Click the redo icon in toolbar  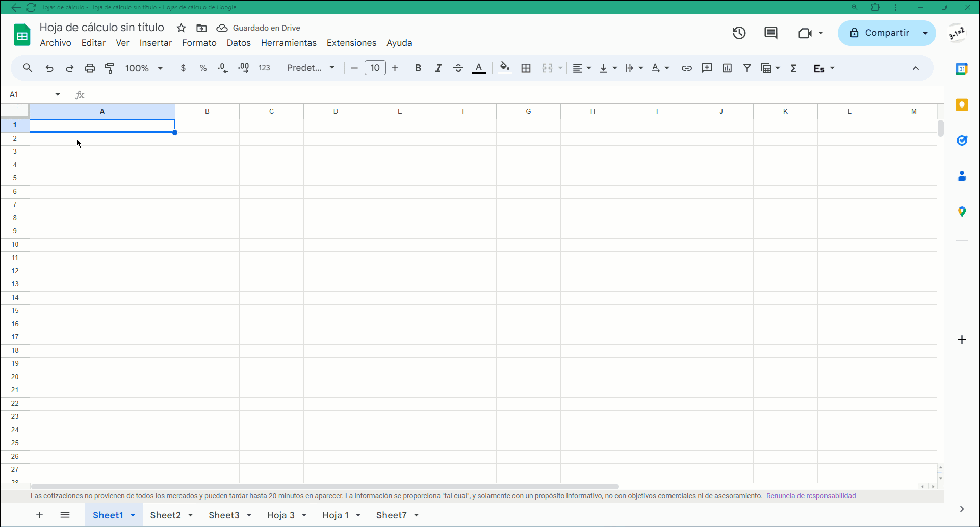click(70, 68)
